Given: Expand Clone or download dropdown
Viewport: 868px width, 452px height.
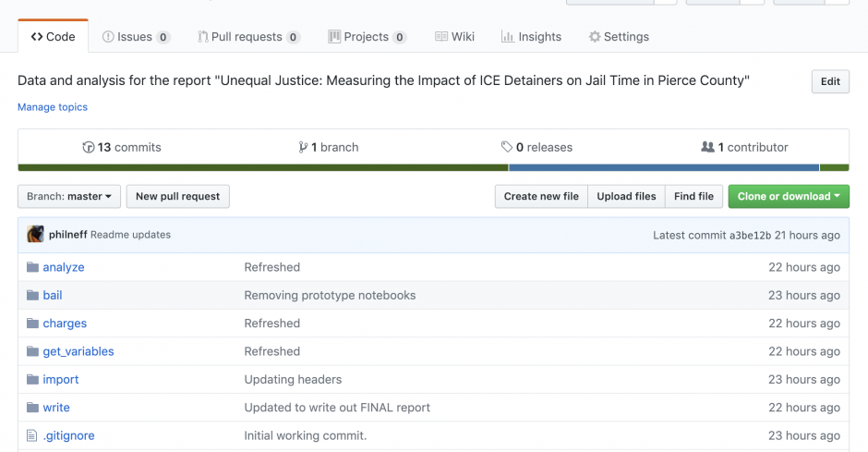Looking at the screenshot, I should click(x=789, y=197).
